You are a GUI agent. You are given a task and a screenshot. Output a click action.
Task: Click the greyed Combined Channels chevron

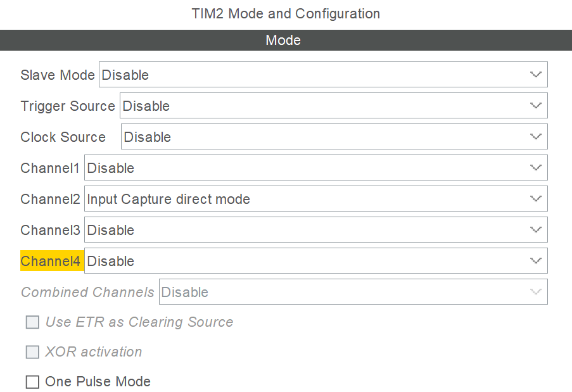click(x=535, y=292)
